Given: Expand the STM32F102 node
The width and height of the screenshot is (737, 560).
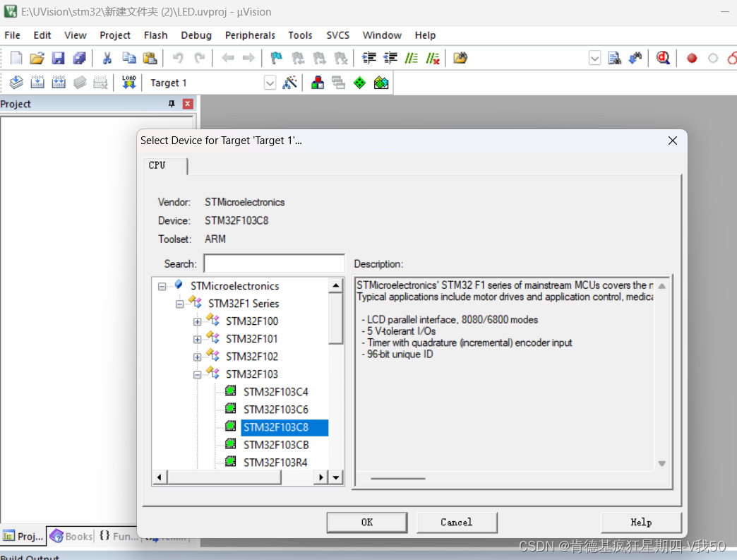Looking at the screenshot, I should [x=198, y=357].
